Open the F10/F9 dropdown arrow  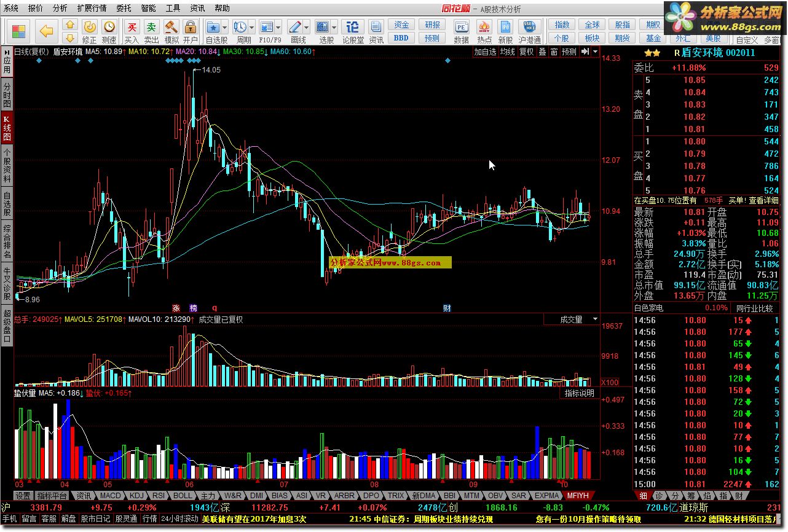278,27
